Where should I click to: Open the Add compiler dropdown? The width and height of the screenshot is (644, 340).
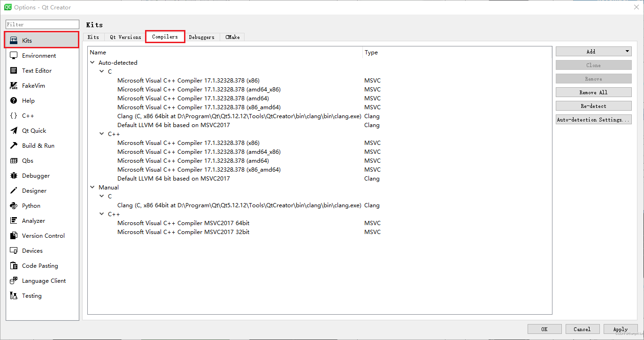594,52
